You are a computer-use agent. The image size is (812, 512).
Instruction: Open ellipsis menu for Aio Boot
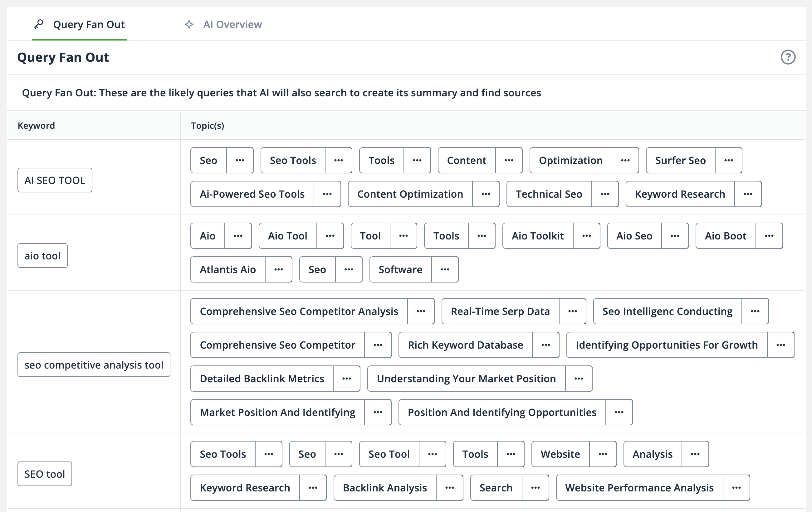point(769,236)
